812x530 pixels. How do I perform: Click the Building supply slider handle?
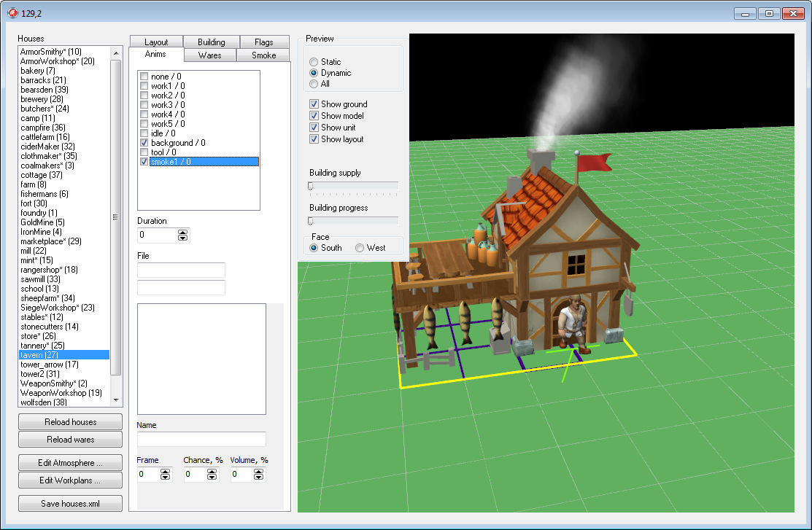click(310, 186)
